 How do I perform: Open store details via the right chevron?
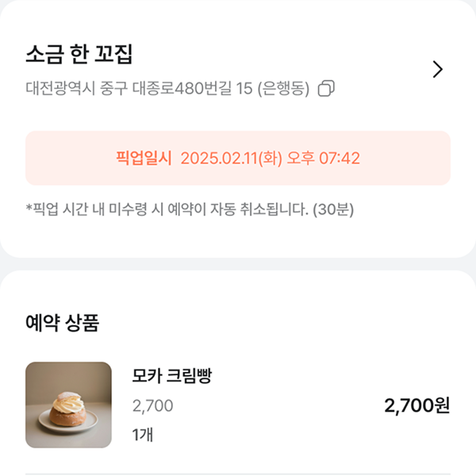pyautogui.click(x=437, y=69)
